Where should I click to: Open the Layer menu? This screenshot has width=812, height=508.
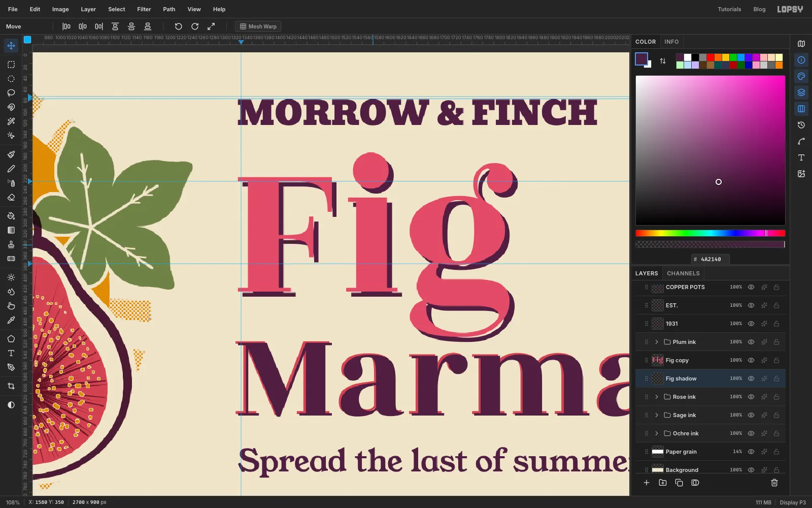[88, 9]
